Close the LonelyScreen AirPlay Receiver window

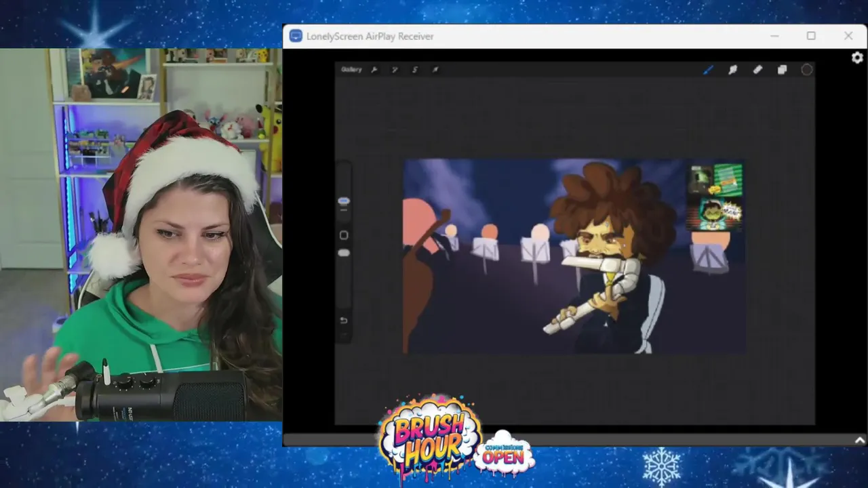848,36
